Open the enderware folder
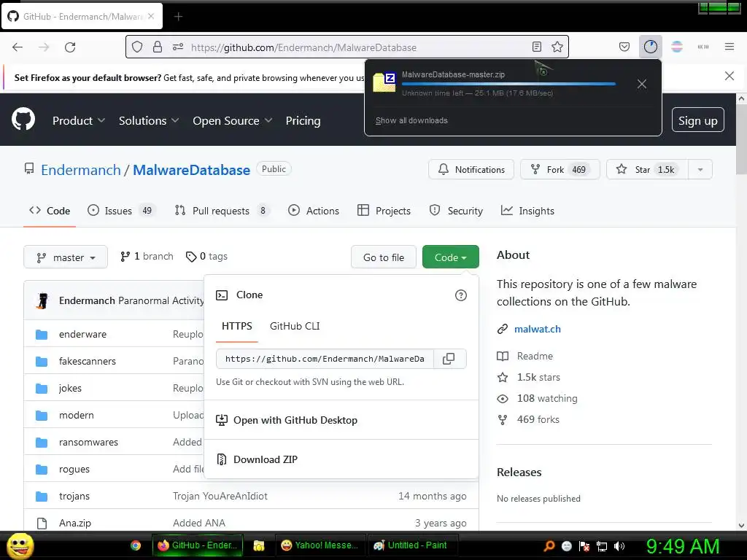This screenshot has height=560, width=747. click(82, 334)
